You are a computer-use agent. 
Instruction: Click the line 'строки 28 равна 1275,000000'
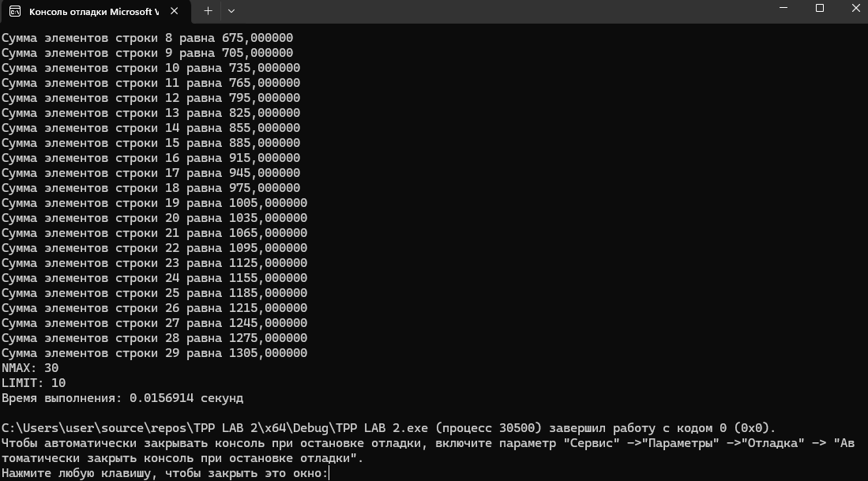click(x=155, y=337)
